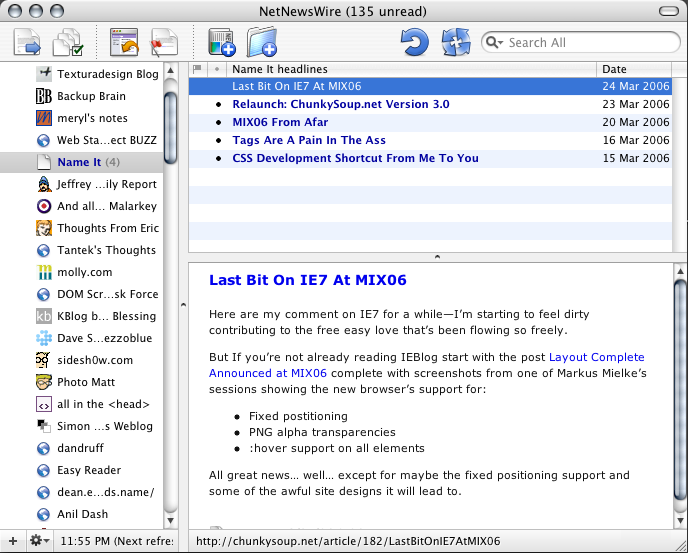688x553 pixels.
Task: Click the Subscribe new feed icon
Action: (x=222, y=42)
